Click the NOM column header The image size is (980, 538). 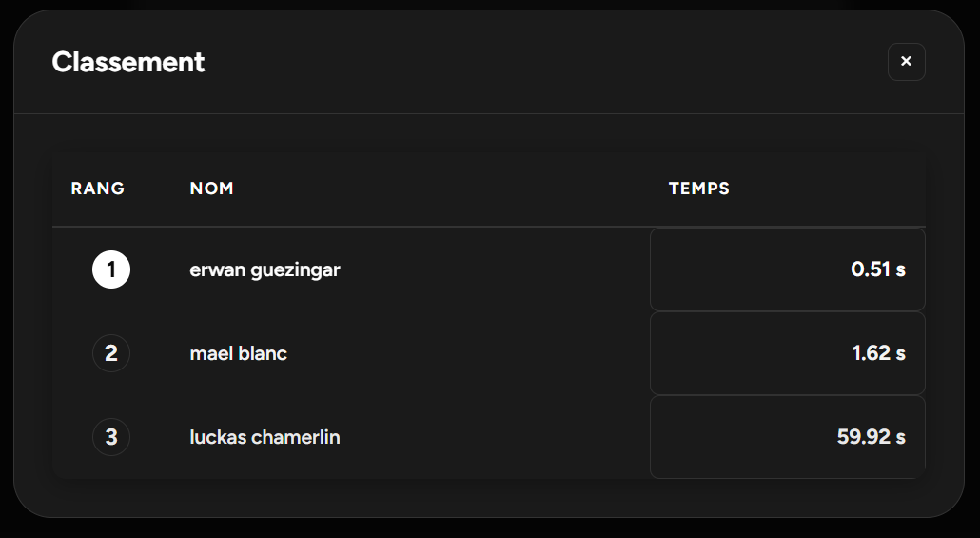tap(211, 189)
